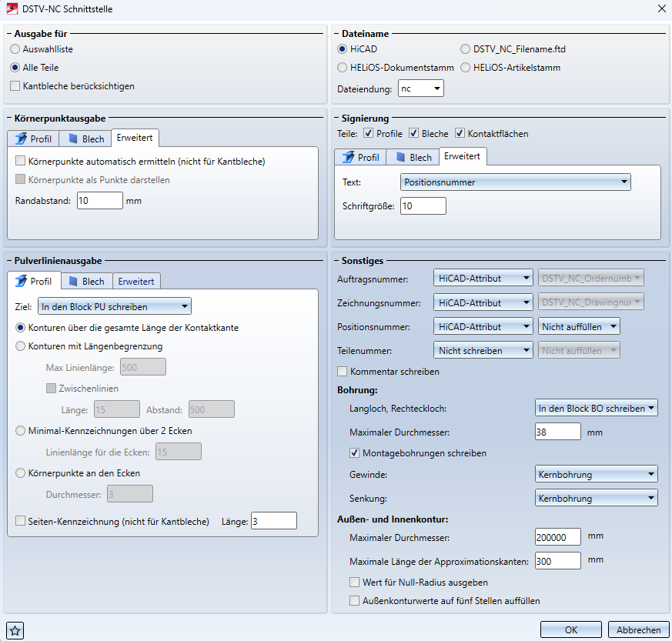Open the Senkung dropdown
Image resolution: width=672 pixels, height=641 pixels.
tap(596, 499)
